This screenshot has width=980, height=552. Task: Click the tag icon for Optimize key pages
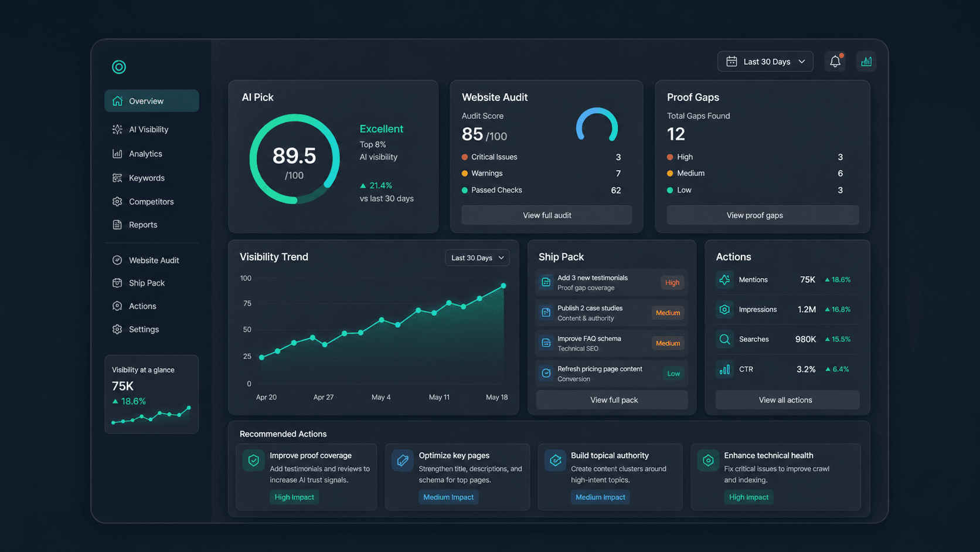click(x=403, y=460)
